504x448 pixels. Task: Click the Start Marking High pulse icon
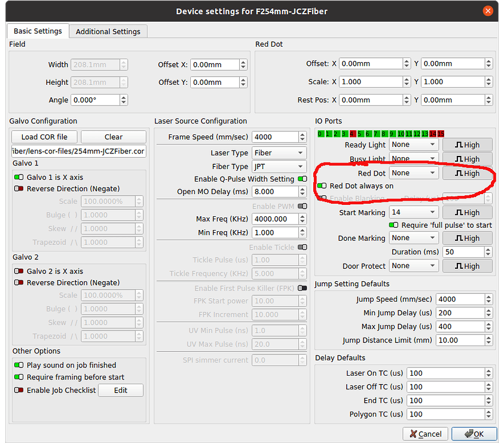467,211
